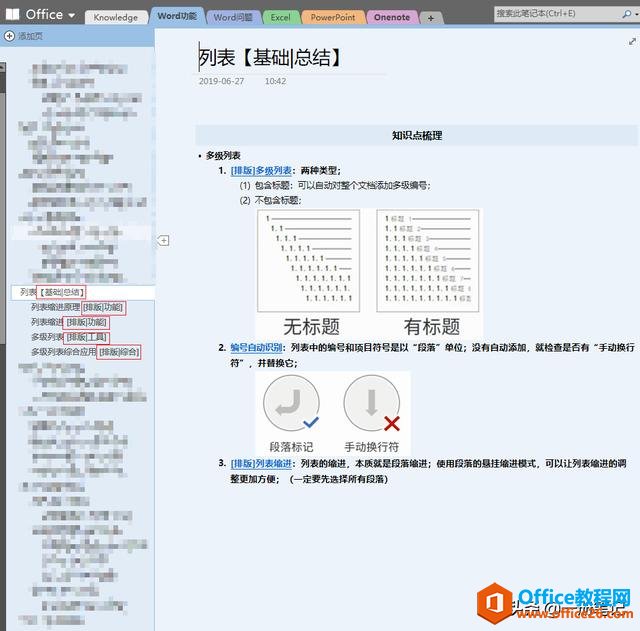Select the 有标题 multilevel list image
The width and height of the screenshot is (640, 631).
click(x=427, y=261)
